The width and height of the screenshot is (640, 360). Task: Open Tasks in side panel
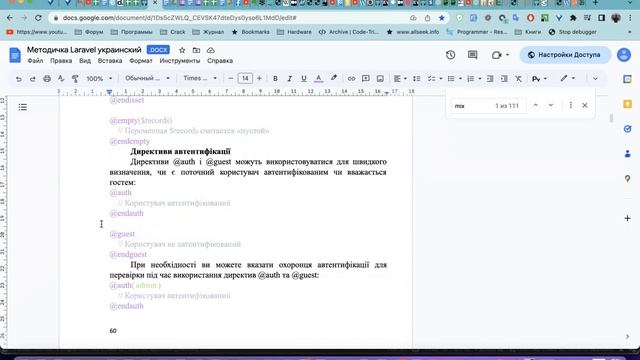click(x=628, y=129)
